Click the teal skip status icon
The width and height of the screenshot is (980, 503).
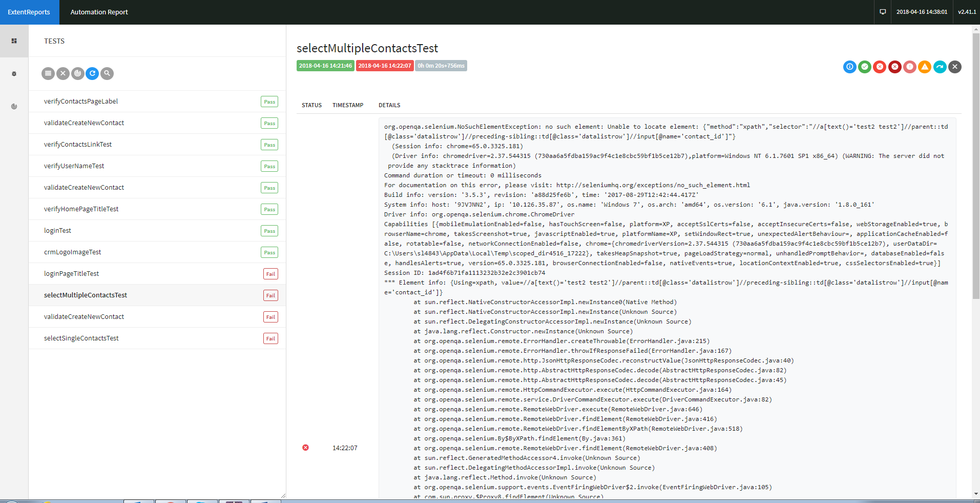click(x=939, y=67)
